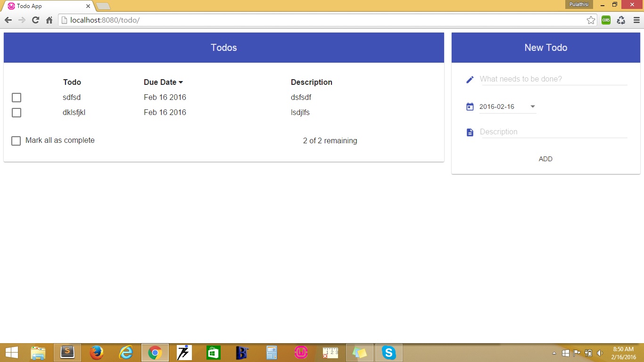Open the Chrome hamburger menu
The height and width of the screenshot is (362, 644).
coord(636,20)
